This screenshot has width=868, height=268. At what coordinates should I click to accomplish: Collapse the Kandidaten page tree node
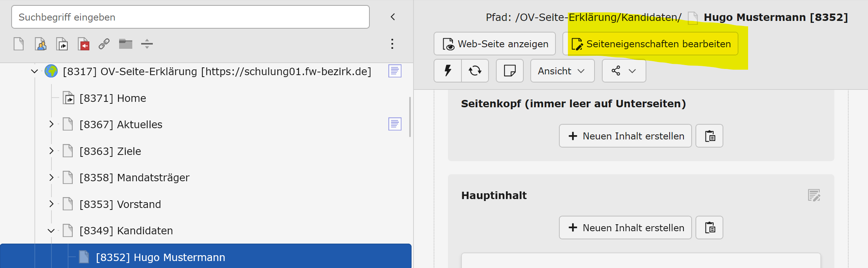coord(51,230)
